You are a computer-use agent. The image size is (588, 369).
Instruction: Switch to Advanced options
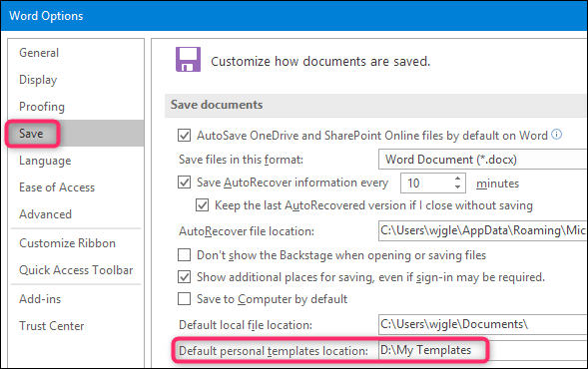click(x=45, y=214)
